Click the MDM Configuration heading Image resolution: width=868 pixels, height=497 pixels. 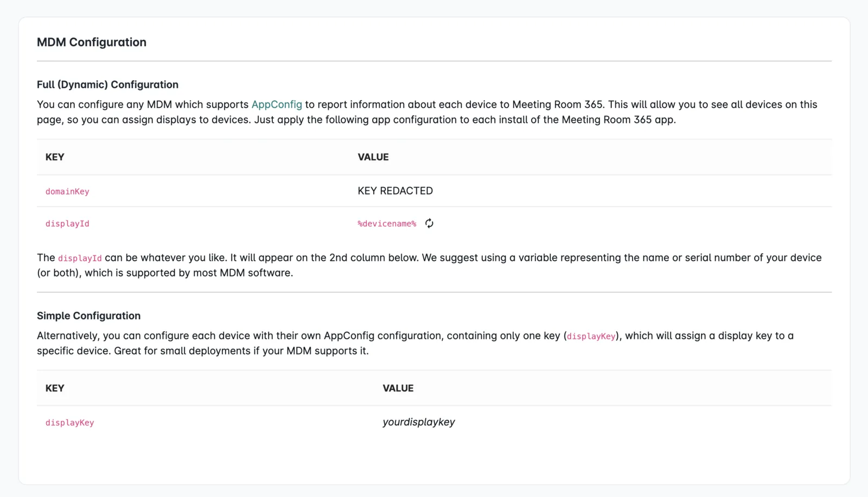click(x=92, y=42)
